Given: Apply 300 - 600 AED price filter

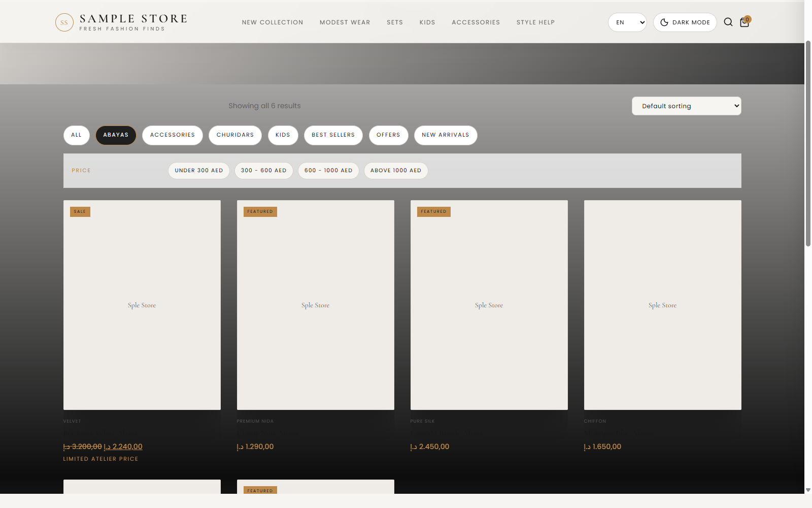Looking at the screenshot, I should click(x=264, y=171).
